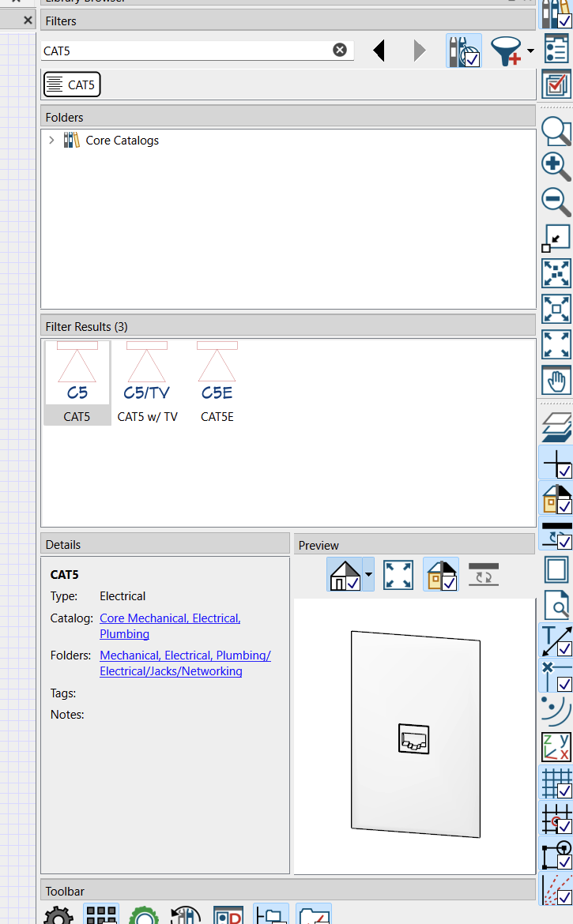Toggle the temporary dimensions T icon
573x924 pixels.
point(556,641)
